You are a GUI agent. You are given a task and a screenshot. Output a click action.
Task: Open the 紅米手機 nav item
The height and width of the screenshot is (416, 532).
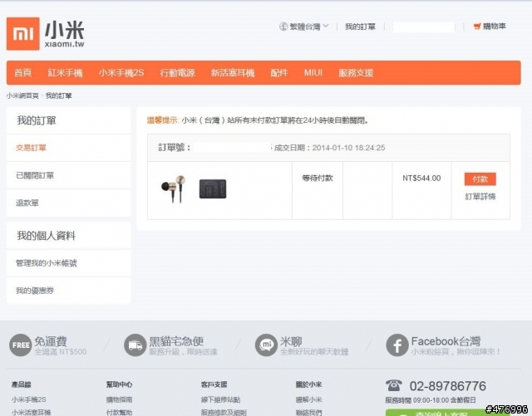coord(65,73)
